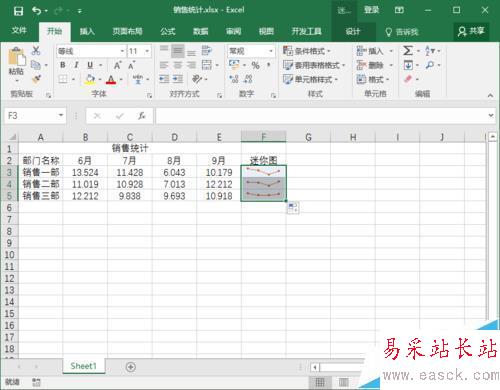Toggle italic formatting

click(76, 65)
